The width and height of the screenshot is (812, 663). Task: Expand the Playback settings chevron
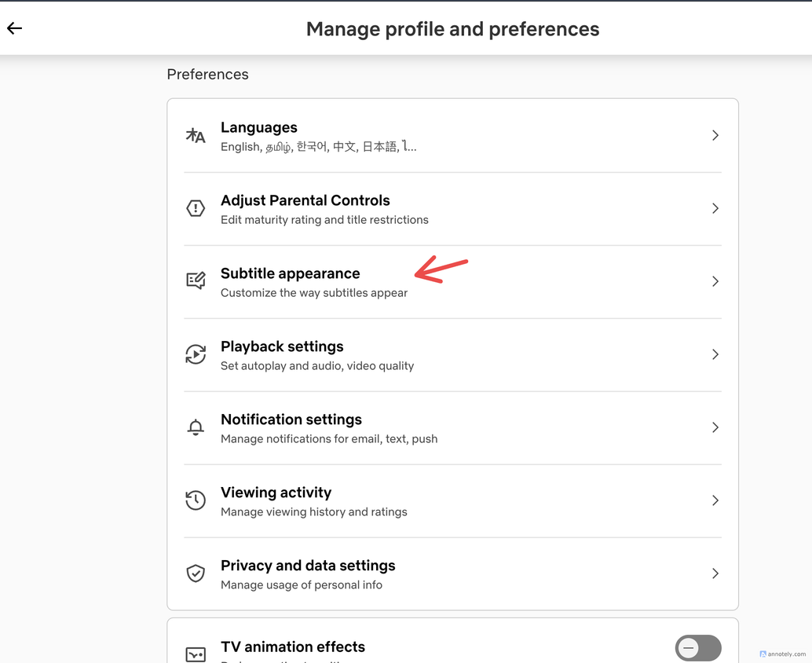pyautogui.click(x=715, y=354)
